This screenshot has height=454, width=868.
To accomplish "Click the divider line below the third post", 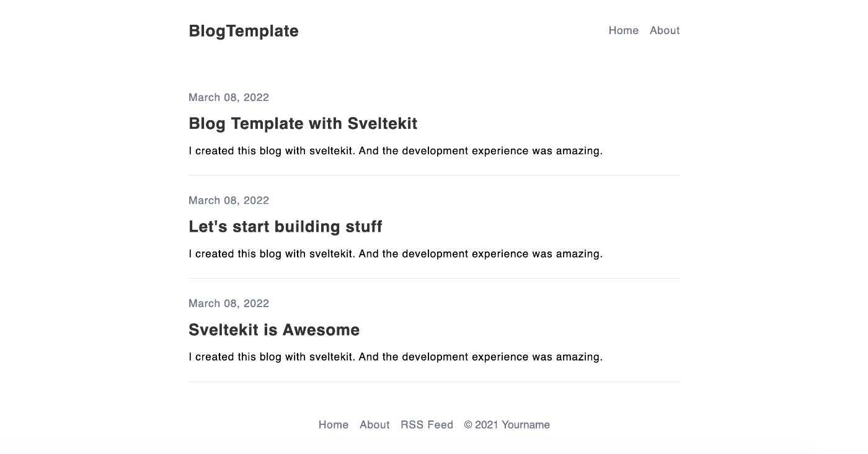I will (x=434, y=382).
